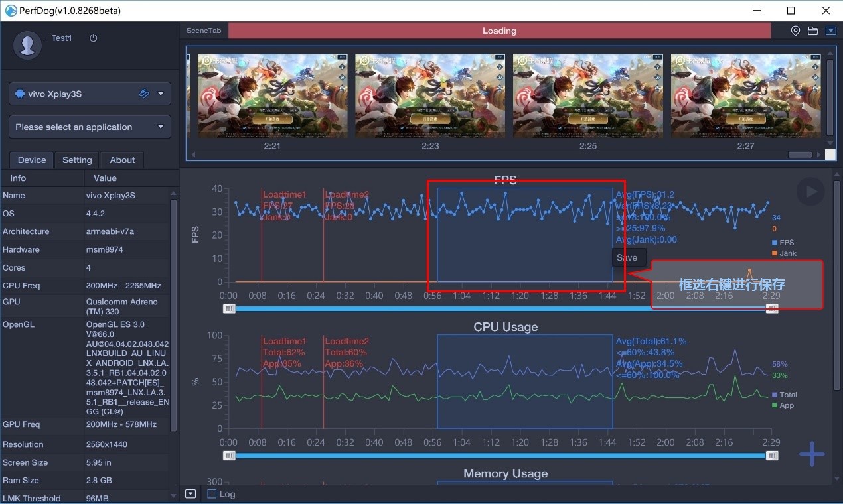Click the connection plug icon next to vivo Xplay3S
This screenshot has height=504, width=843.
(144, 94)
